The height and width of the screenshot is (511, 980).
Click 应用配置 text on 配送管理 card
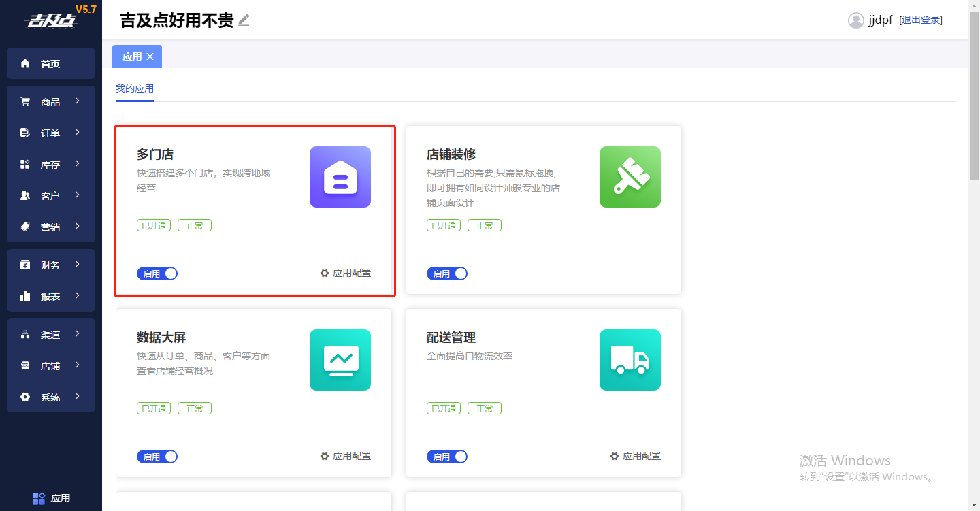[642, 456]
